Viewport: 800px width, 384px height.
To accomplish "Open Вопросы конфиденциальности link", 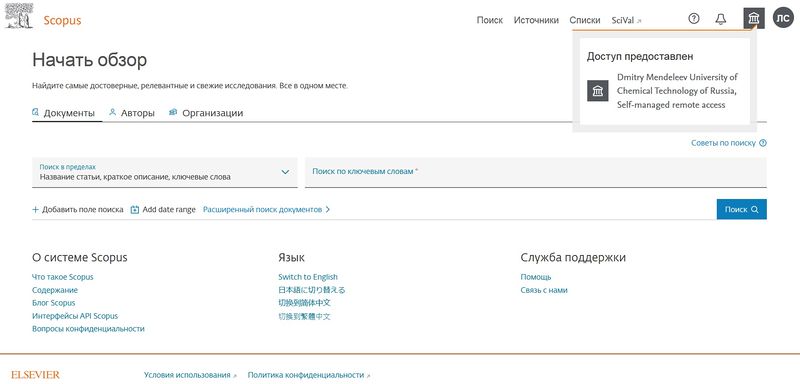I will pos(88,329).
